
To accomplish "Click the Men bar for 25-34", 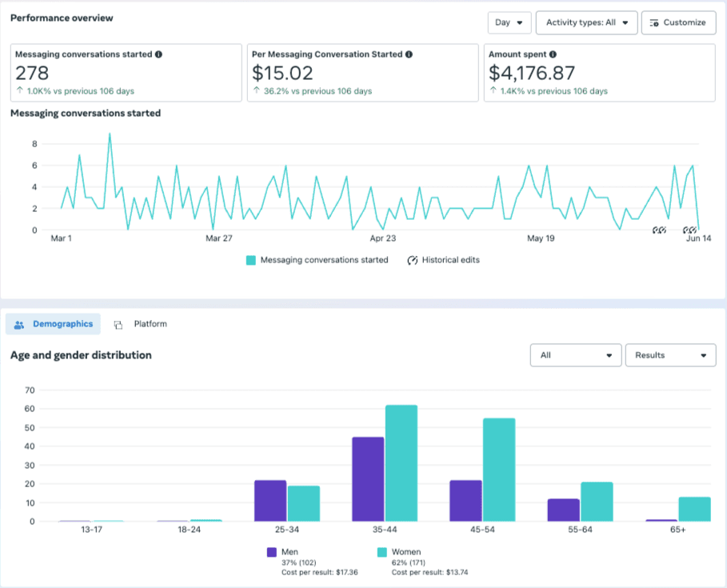I will [270, 501].
